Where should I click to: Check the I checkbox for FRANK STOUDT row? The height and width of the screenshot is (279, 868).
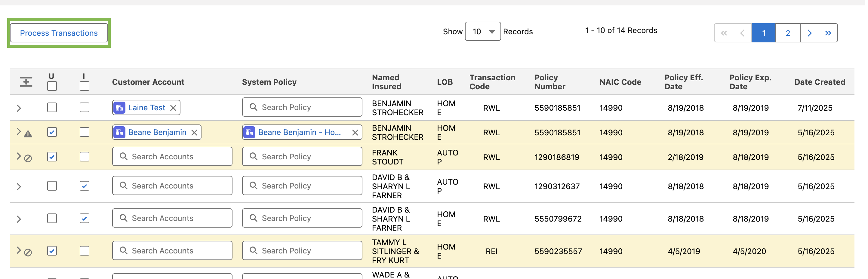coord(84,157)
